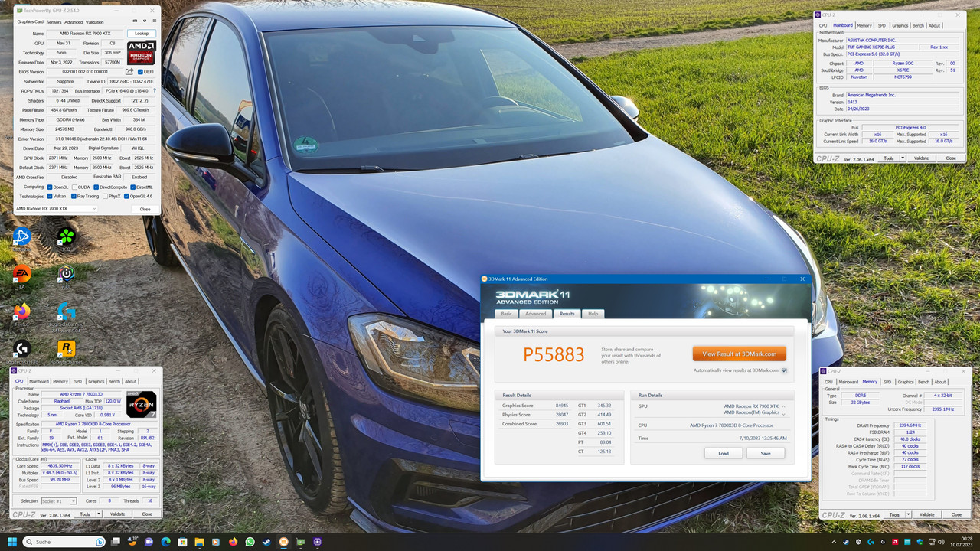Toggle the Ray Tracing checkbox
Screen dimensions: 980x551
73,196
